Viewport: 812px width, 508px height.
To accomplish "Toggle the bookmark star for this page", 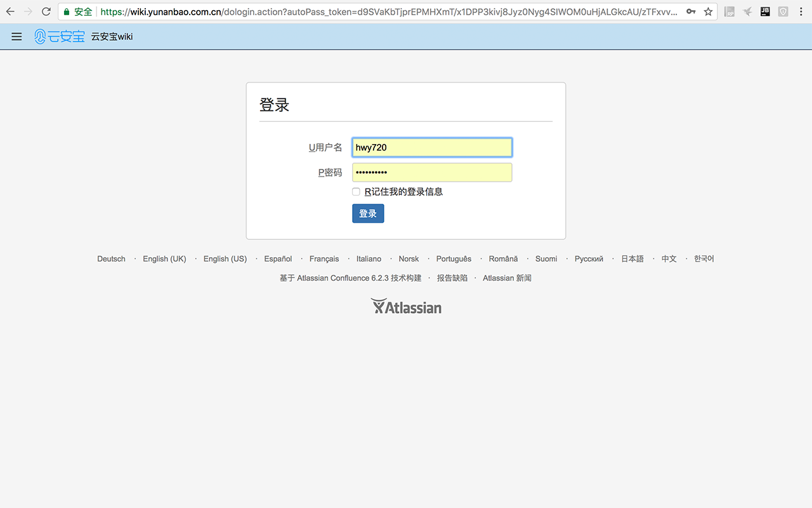I will pyautogui.click(x=708, y=11).
